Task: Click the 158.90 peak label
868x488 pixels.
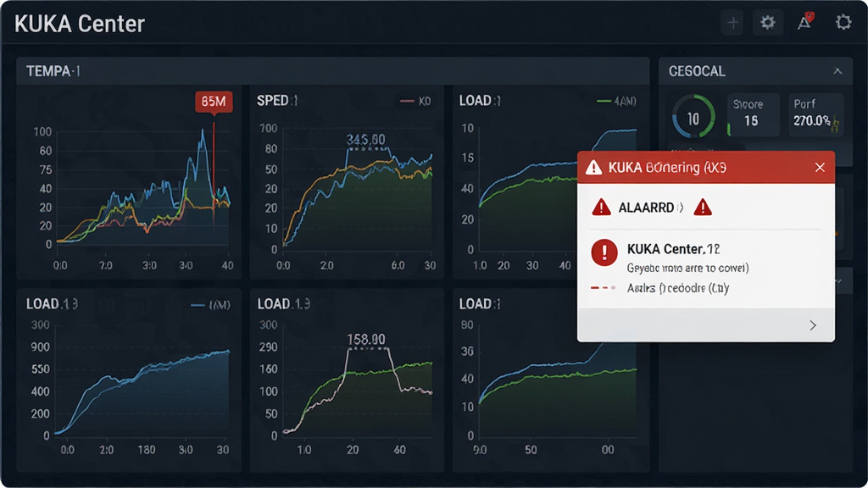Action: pos(366,339)
